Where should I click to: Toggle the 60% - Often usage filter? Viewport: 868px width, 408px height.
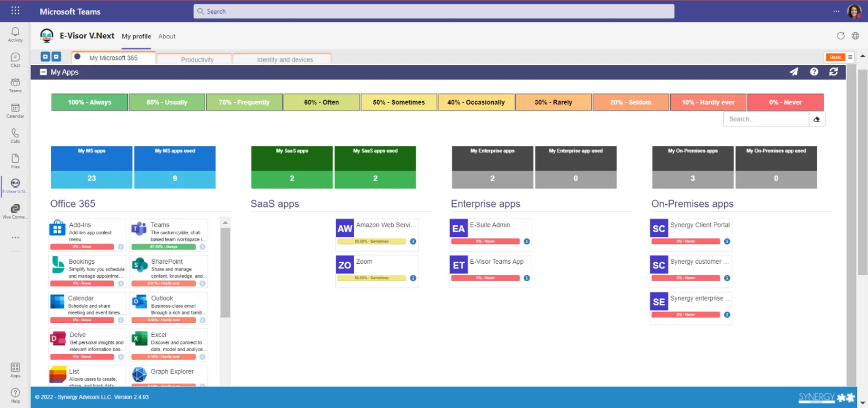tap(322, 102)
